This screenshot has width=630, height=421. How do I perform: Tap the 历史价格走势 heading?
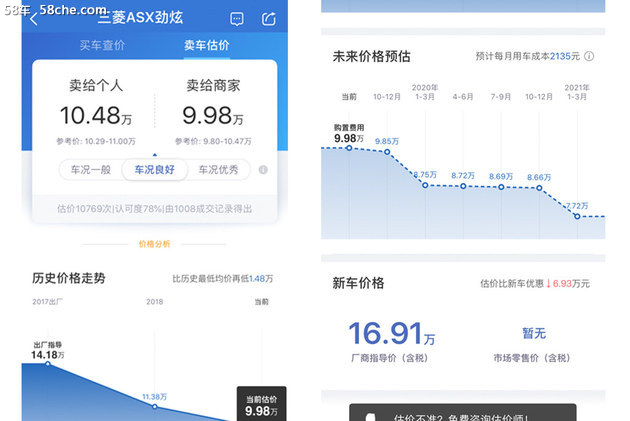point(69,278)
